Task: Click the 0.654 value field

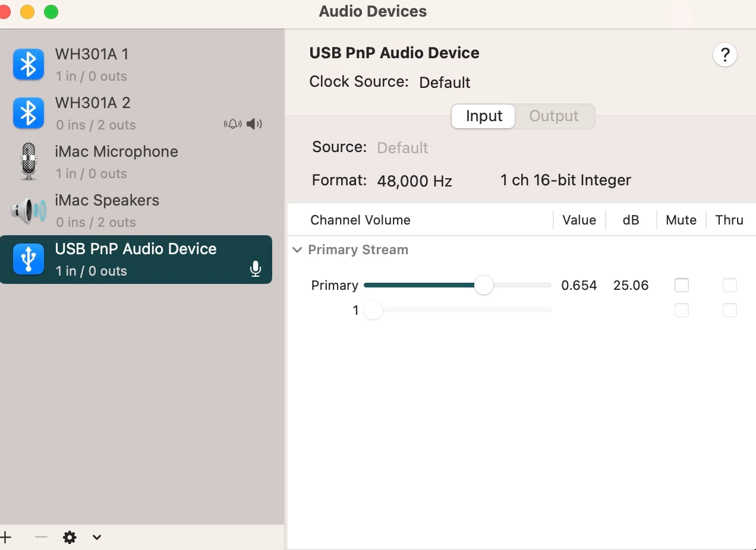Action: (579, 286)
